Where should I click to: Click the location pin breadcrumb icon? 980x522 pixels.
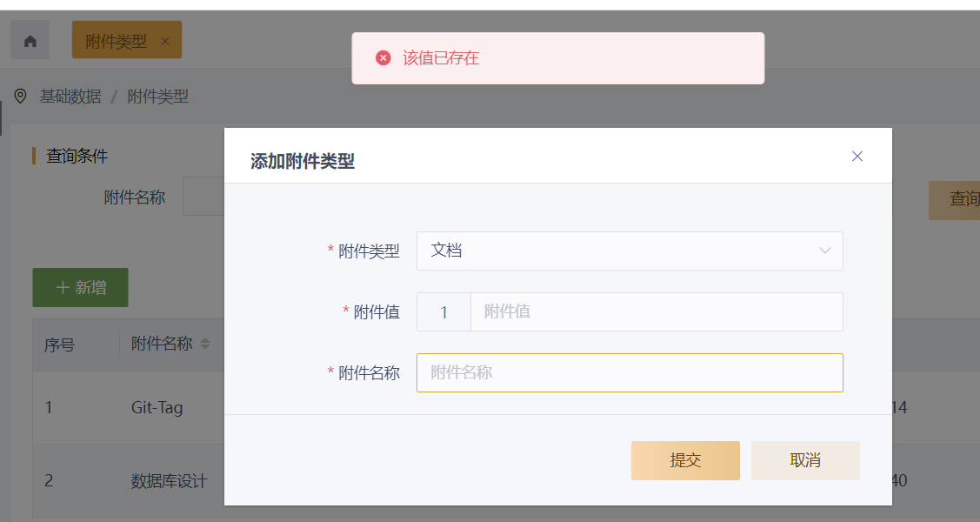(21, 97)
